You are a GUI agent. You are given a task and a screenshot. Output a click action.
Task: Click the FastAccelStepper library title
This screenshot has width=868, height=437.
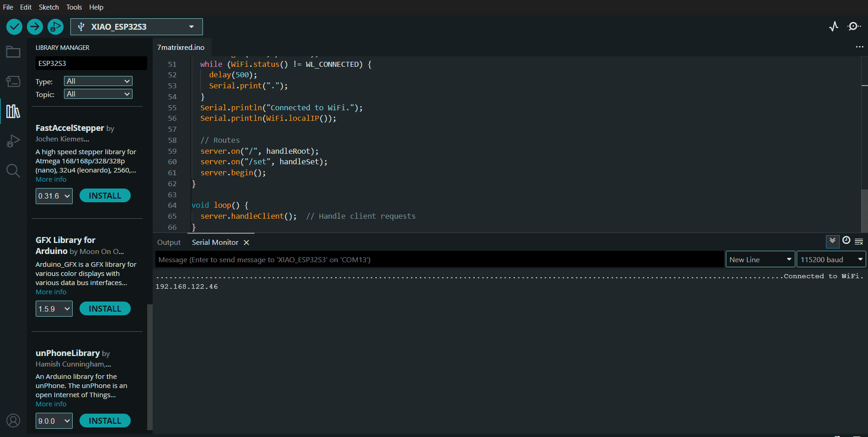pos(70,128)
